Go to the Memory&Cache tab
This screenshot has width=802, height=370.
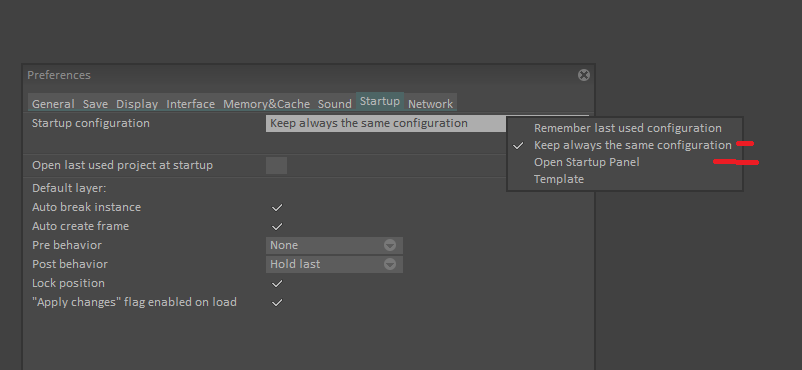coord(266,104)
